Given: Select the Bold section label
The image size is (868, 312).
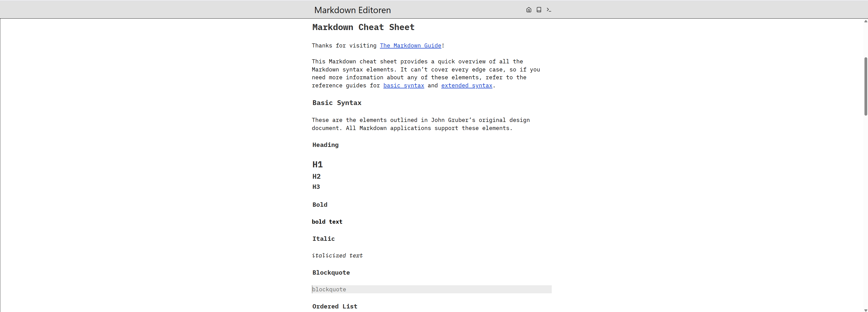Looking at the screenshot, I should point(320,204).
